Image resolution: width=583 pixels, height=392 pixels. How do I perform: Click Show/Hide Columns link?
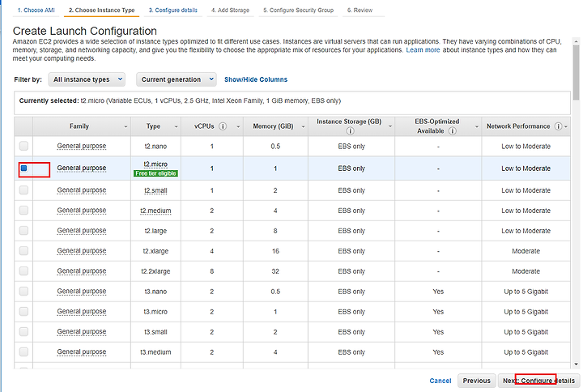(x=256, y=79)
